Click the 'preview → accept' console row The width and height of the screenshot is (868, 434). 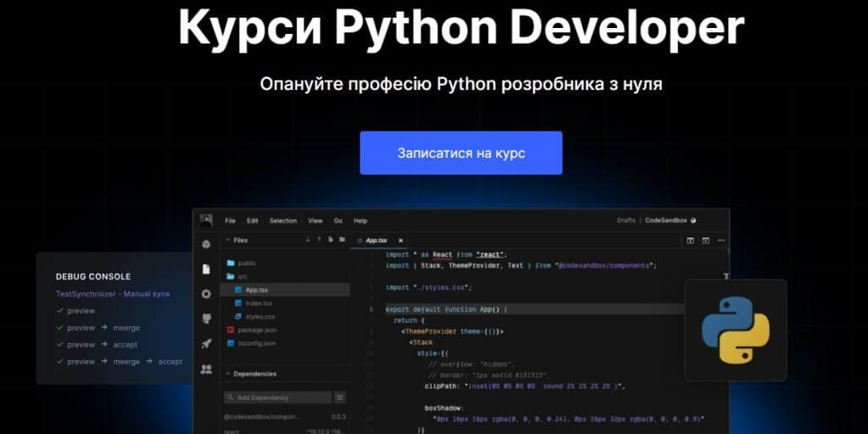[97, 344]
